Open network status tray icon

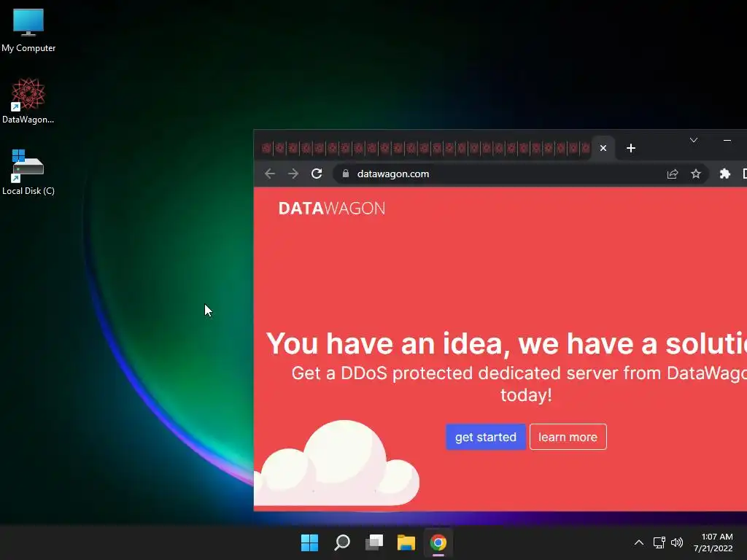[659, 542]
